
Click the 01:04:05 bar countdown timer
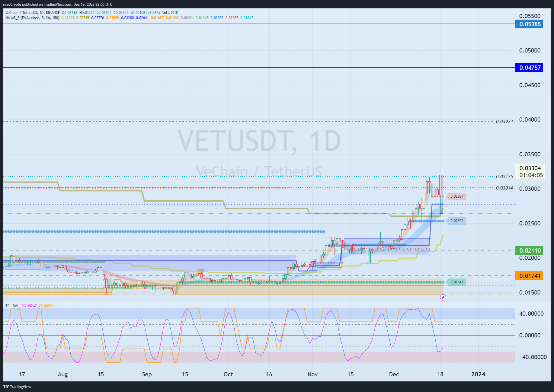pyautogui.click(x=531, y=175)
